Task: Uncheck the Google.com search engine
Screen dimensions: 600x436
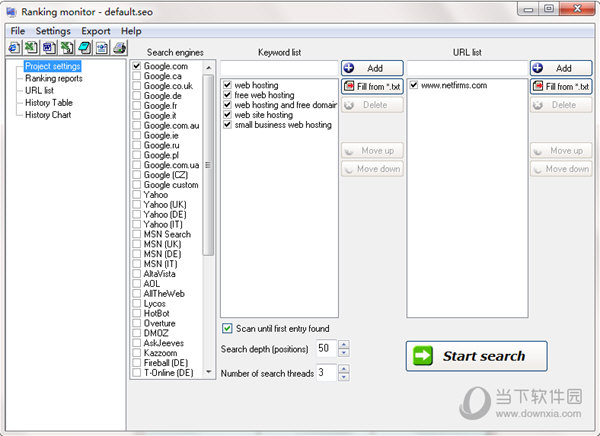Action: [x=137, y=66]
